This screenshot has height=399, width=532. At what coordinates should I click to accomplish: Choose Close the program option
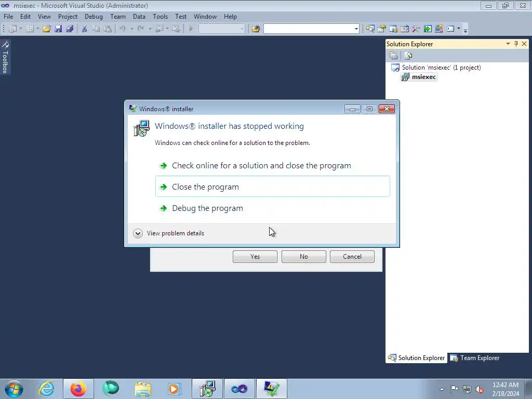(272, 187)
